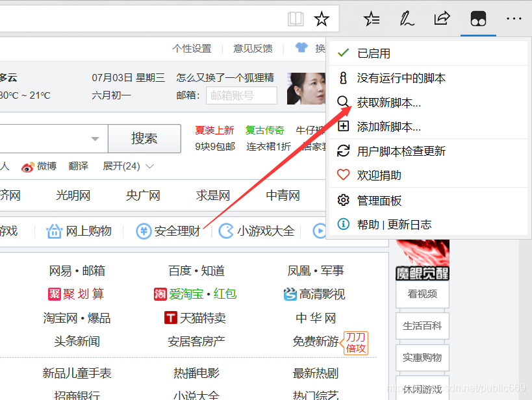
Task: Click the blue shirt skin icon
Action: 301,47
